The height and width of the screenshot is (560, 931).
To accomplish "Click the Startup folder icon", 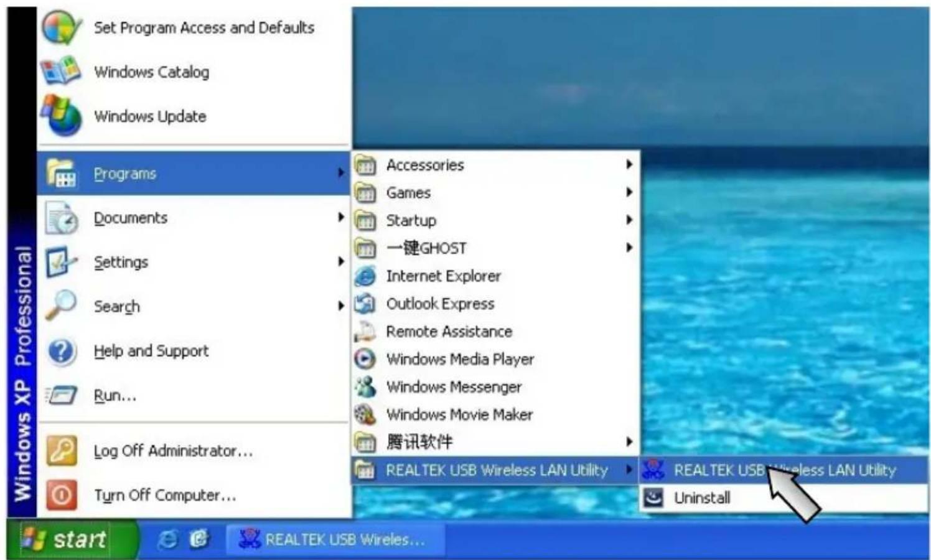I will pos(365,220).
